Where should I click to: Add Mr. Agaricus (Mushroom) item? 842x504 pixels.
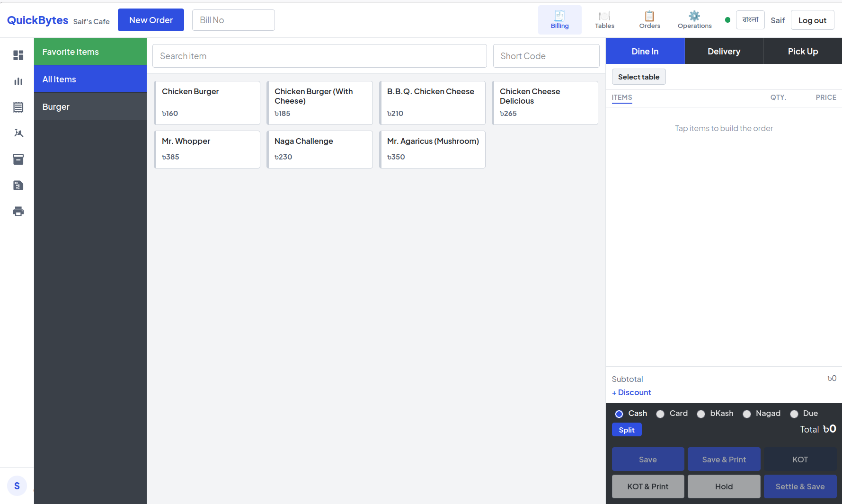432,150
